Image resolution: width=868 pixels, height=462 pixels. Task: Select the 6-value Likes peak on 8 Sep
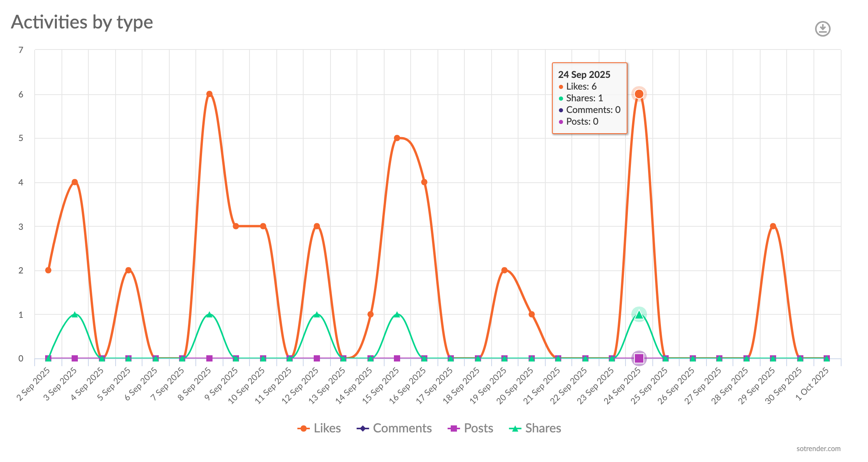(209, 93)
